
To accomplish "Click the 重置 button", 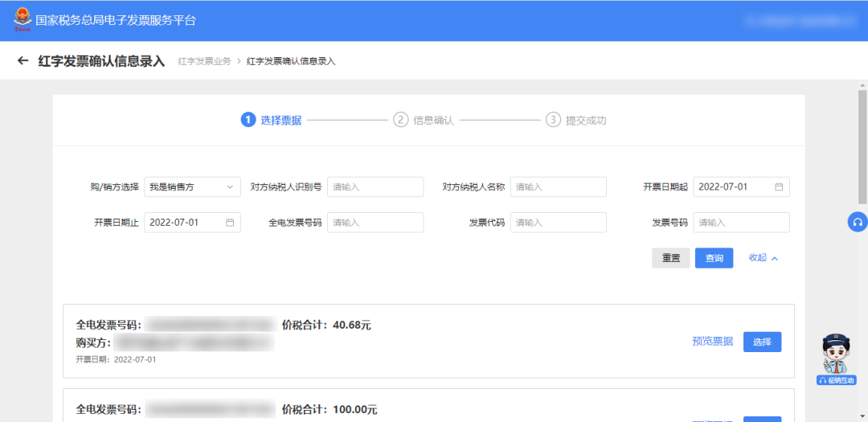I will point(671,258).
